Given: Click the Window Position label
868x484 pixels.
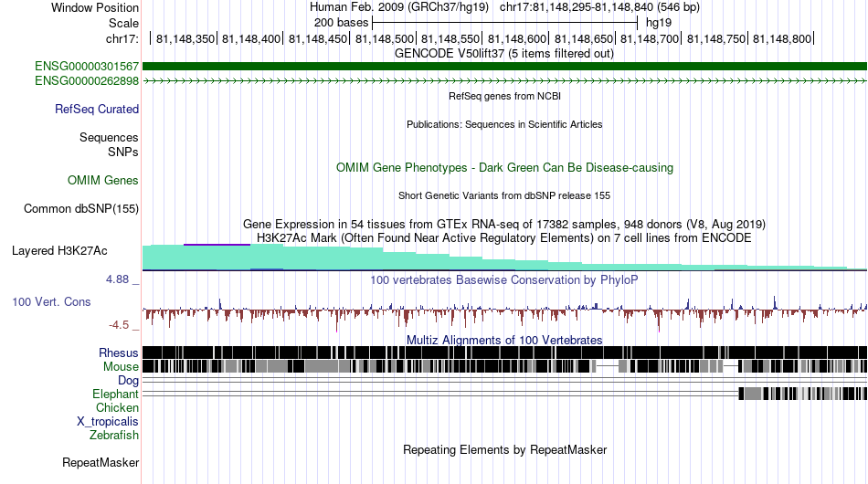Looking at the screenshot, I should 95,7.
